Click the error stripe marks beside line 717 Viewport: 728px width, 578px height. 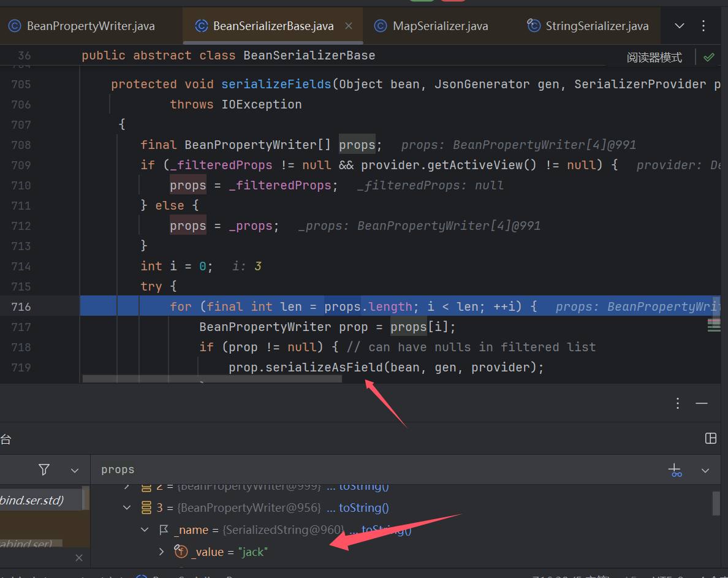click(714, 325)
